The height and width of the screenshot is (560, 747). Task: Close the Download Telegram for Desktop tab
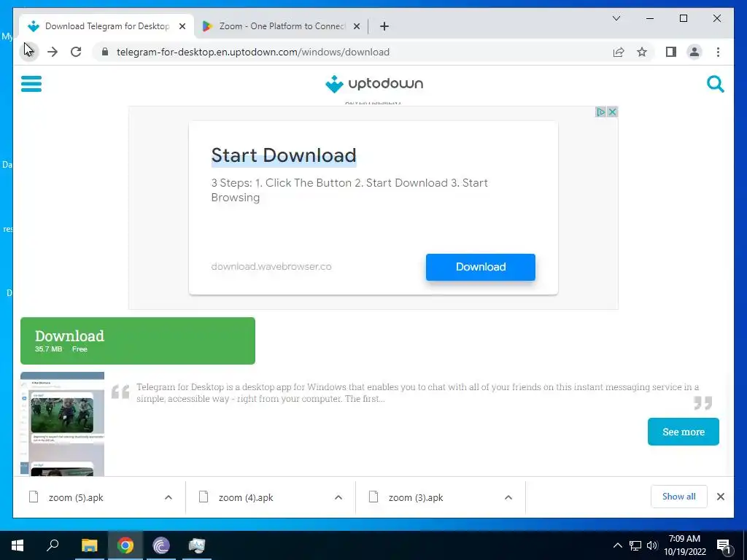point(182,26)
